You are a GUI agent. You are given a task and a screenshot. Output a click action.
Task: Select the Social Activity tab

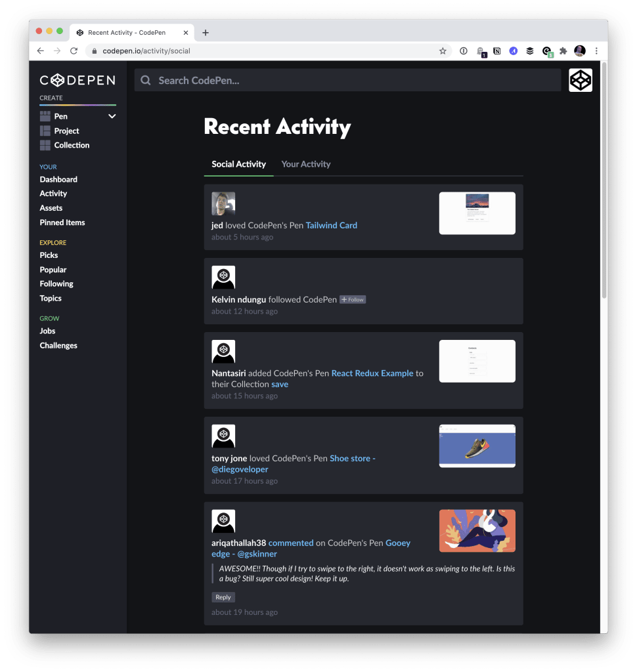[238, 164]
